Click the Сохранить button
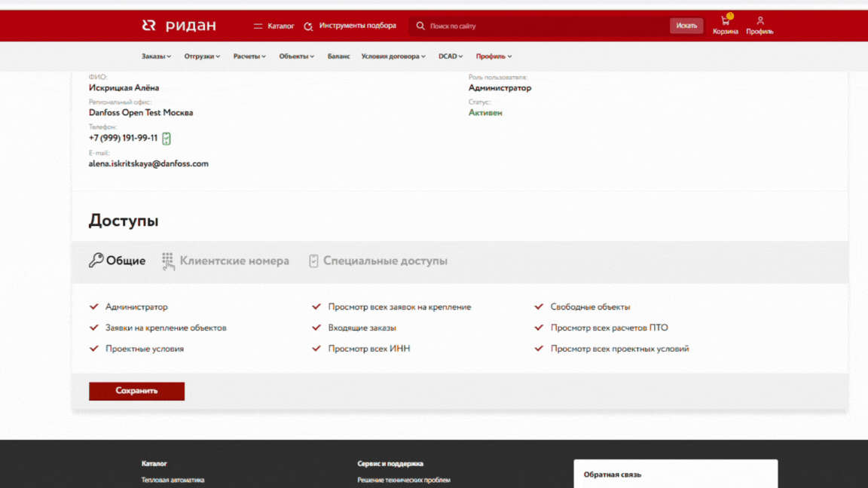Viewport: 868px width, 488px height. [x=136, y=391]
